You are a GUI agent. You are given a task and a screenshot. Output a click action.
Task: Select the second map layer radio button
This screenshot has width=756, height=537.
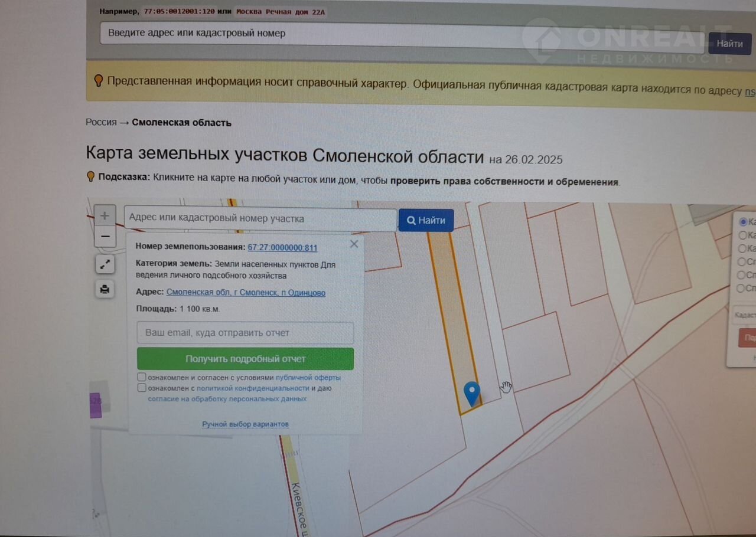[742, 235]
